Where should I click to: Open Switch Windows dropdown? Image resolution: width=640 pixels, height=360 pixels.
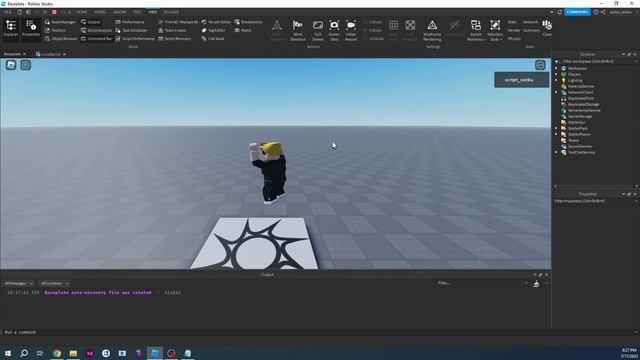point(476,30)
